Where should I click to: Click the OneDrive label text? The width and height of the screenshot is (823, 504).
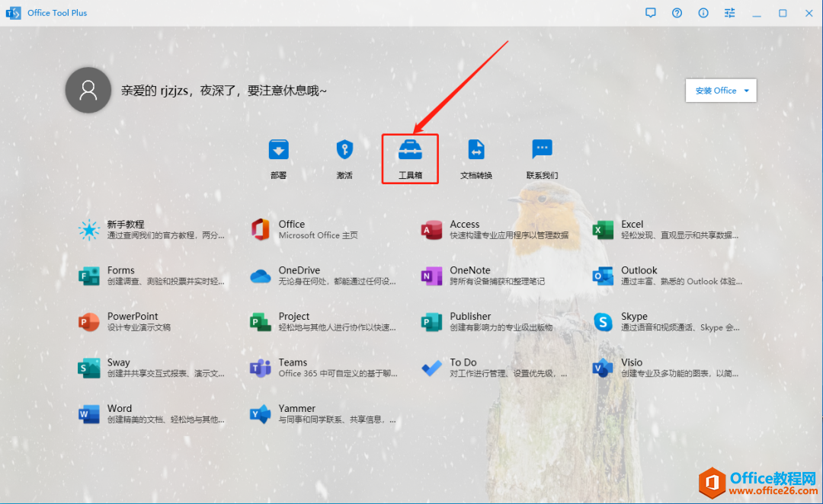tap(299, 270)
